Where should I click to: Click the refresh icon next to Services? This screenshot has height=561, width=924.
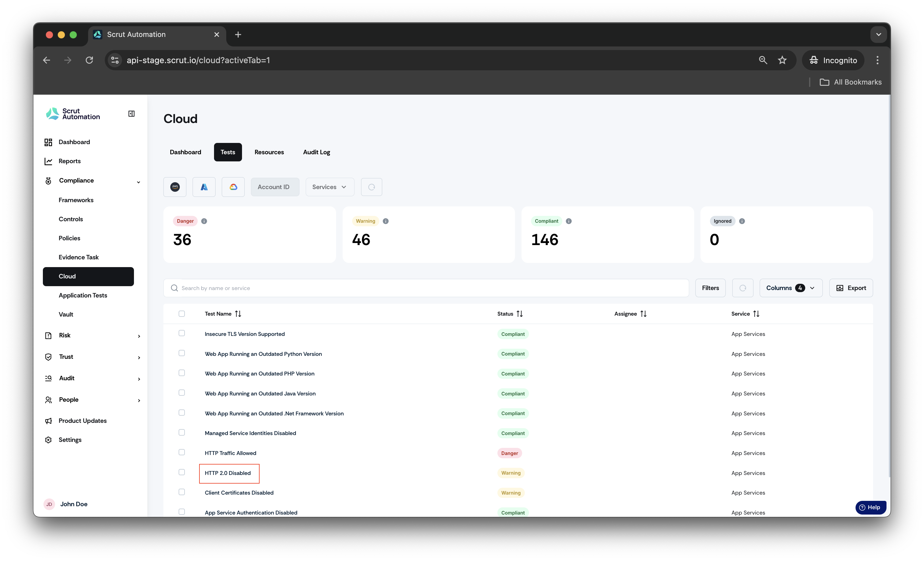(x=372, y=187)
